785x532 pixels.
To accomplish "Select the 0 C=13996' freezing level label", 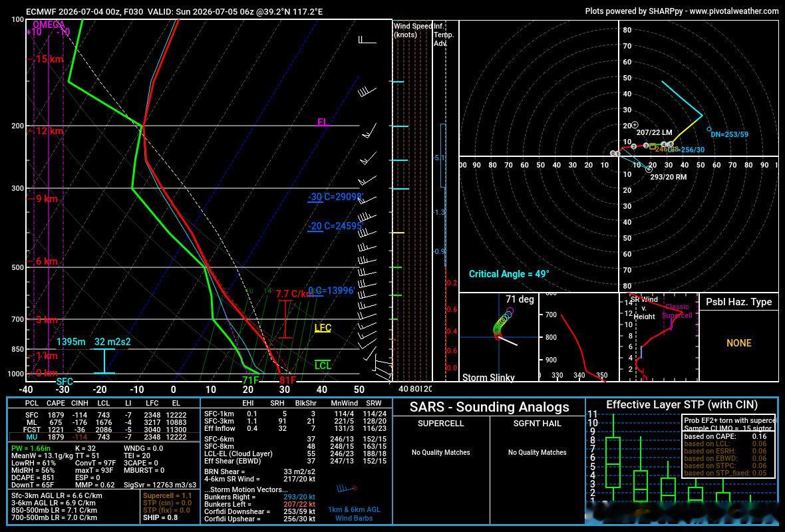I will tap(331, 291).
